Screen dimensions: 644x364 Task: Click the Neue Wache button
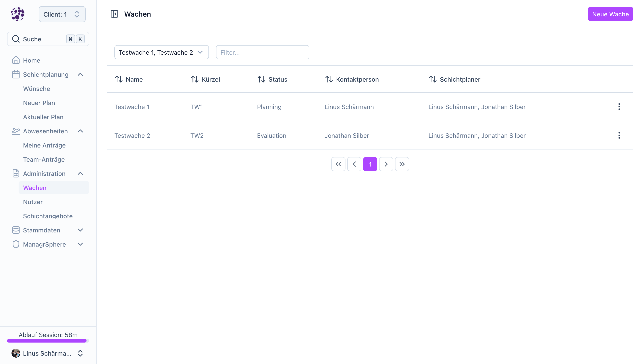pos(610,14)
